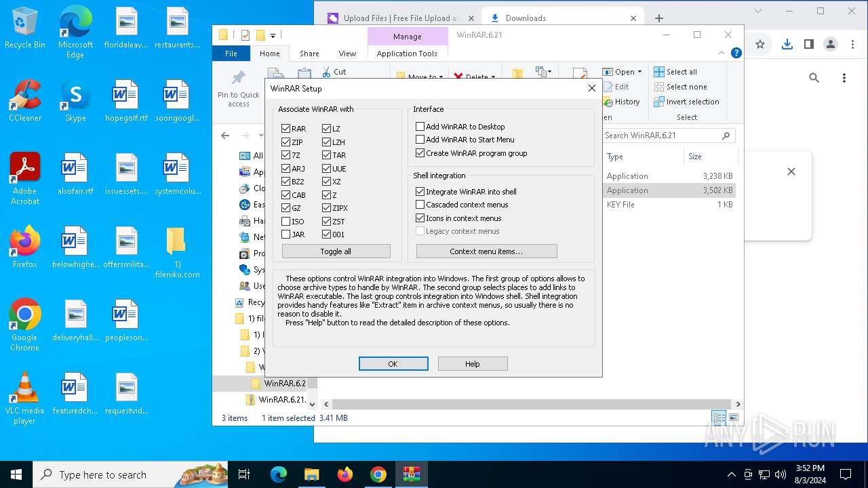This screenshot has width=868, height=488.
Task: Show hidden system tray icons
Action: [731, 474]
